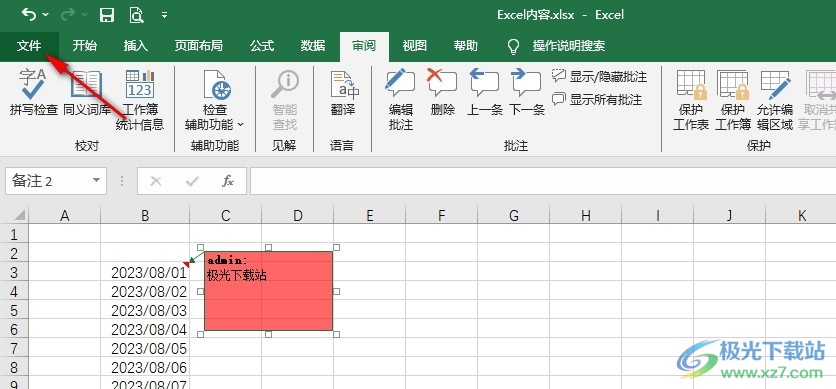Delete the comment with 删除
Image resolution: width=836 pixels, height=389 pixels.
coord(443,93)
